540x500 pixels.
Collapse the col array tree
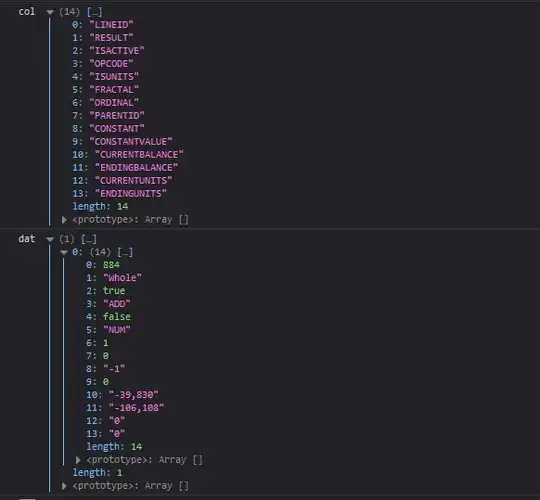click(50, 12)
